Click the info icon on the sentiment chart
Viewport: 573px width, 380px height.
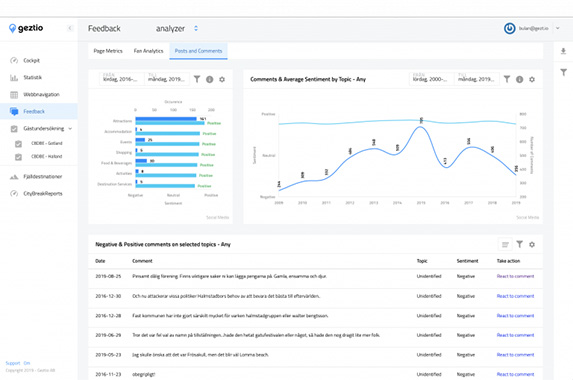click(x=519, y=79)
